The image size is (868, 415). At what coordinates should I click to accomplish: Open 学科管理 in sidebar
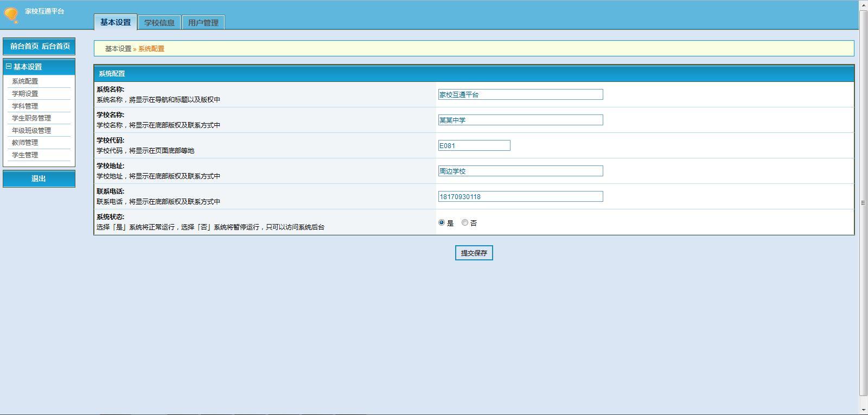25,106
